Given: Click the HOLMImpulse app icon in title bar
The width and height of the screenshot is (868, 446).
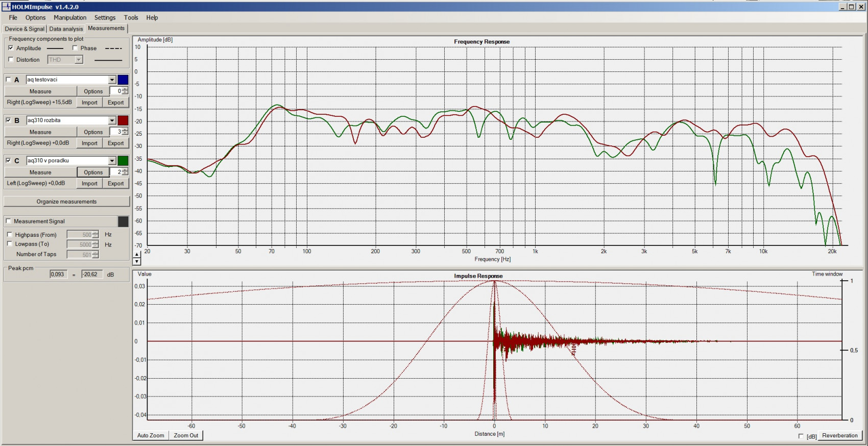Looking at the screenshot, I should coord(6,7).
